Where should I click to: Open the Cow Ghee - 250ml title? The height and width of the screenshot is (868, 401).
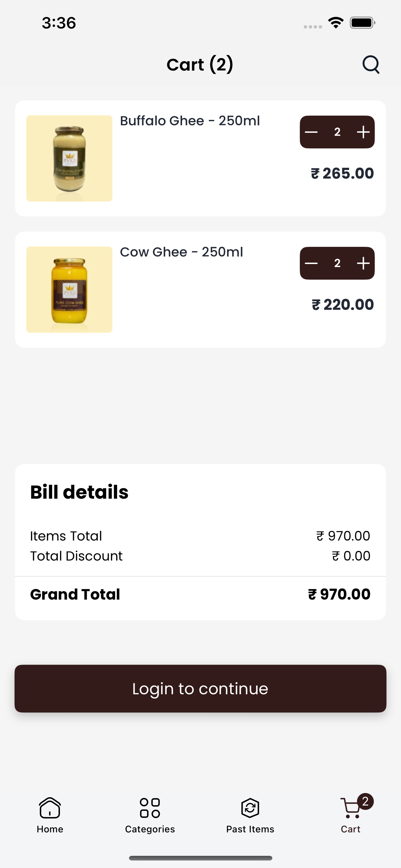[x=181, y=252]
